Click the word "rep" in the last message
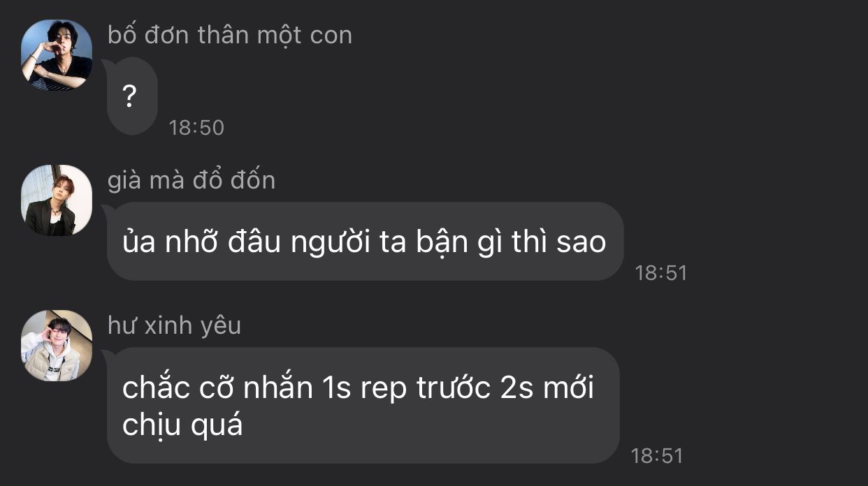The height and width of the screenshot is (486, 868). (x=383, y=390)
